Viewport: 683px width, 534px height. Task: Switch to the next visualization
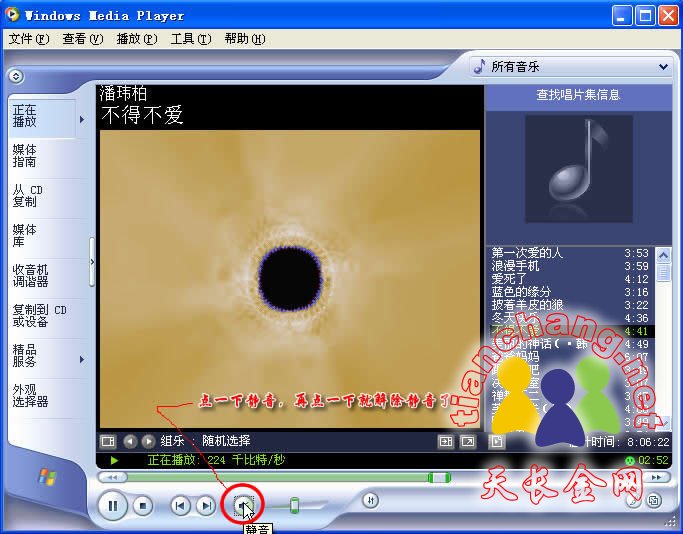[x=148, y=442]
